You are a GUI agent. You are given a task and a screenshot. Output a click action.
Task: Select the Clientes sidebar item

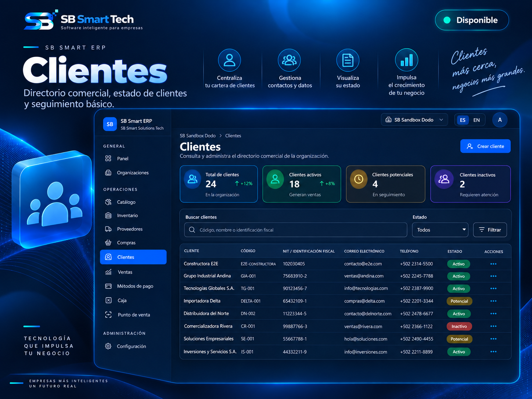pos(133,257)
